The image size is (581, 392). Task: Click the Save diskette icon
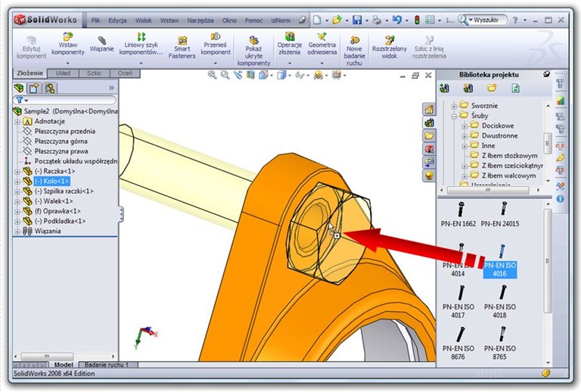(x=357, y=20)
